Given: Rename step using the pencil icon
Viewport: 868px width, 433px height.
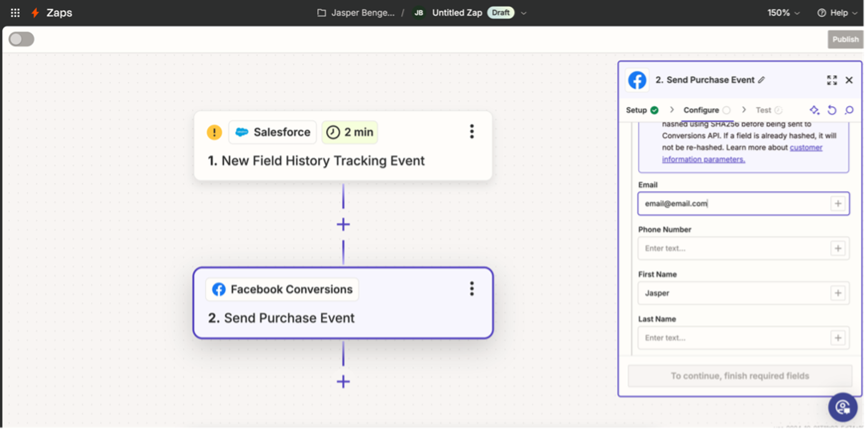Looking at the screenshot, I should [x=761, y=80].
